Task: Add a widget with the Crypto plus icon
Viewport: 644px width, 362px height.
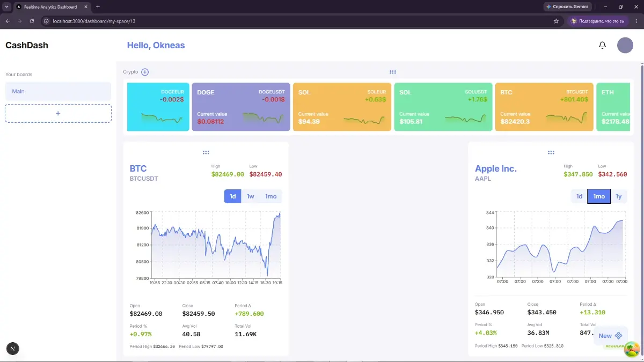Action: pos(145,72)
